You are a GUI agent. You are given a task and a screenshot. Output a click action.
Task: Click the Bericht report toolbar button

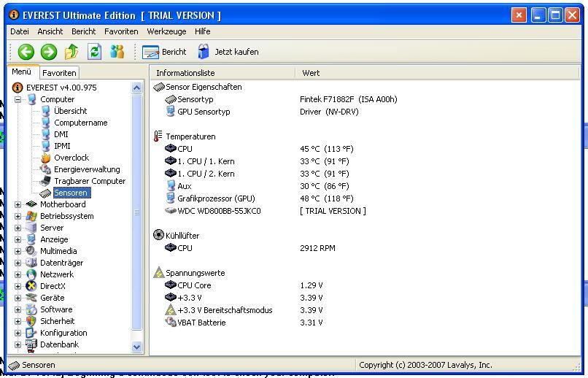click(x=164, y=52)
